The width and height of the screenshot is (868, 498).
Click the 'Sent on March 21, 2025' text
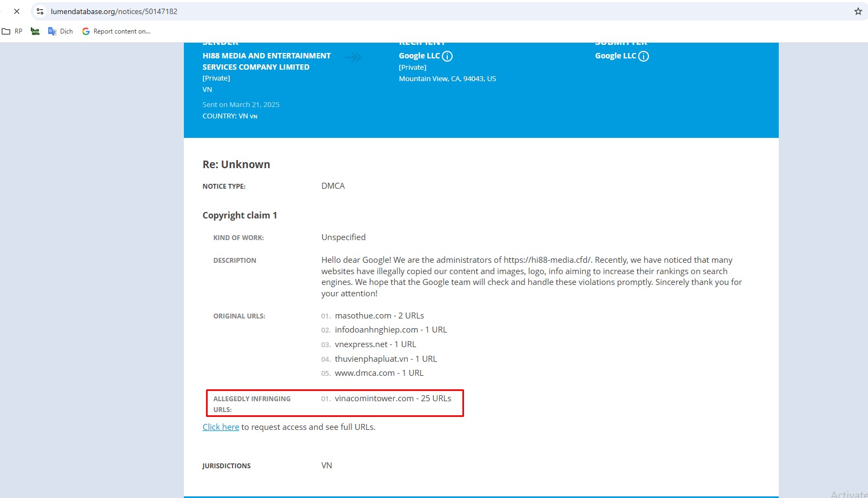point(241,104)
